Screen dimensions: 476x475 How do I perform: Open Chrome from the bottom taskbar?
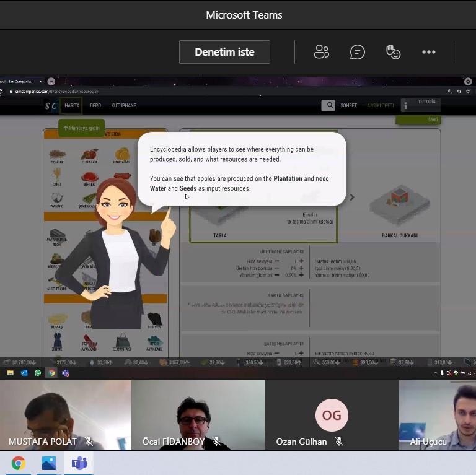coord(19,463)
